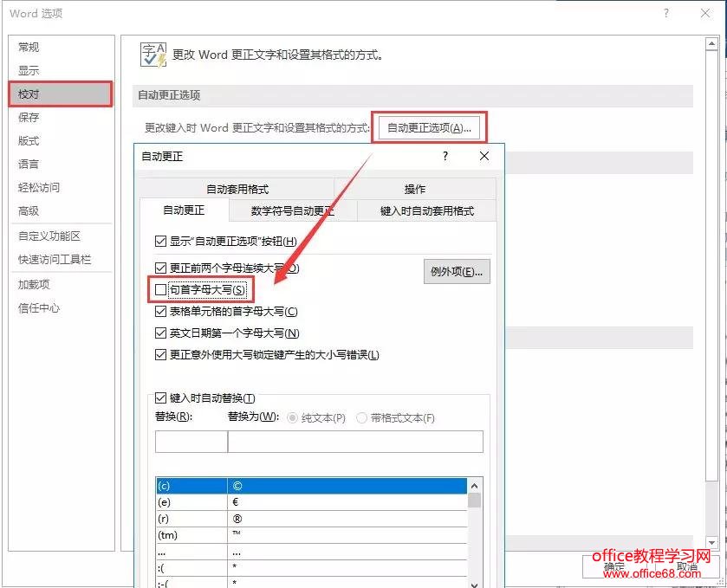Open 高级 category in sidebar
Screen dimensions: 727x588
click(29, 210)
